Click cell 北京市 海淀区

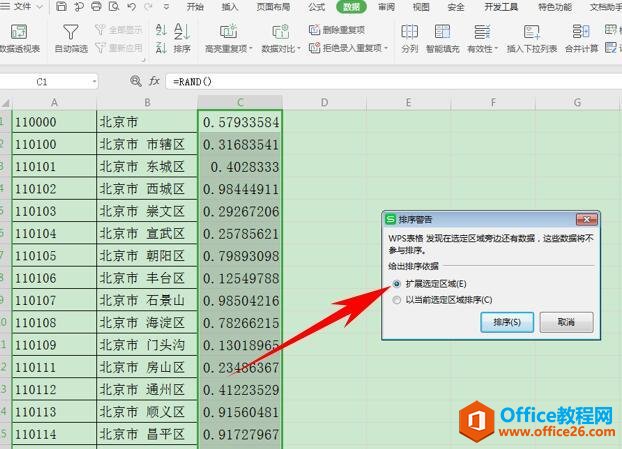tap(147, 322)
